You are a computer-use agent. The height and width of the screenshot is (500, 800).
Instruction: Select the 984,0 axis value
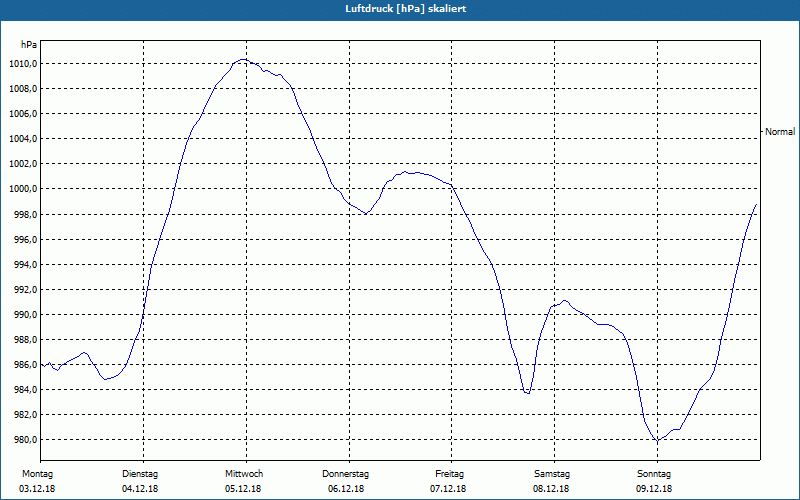pos(25,389)
